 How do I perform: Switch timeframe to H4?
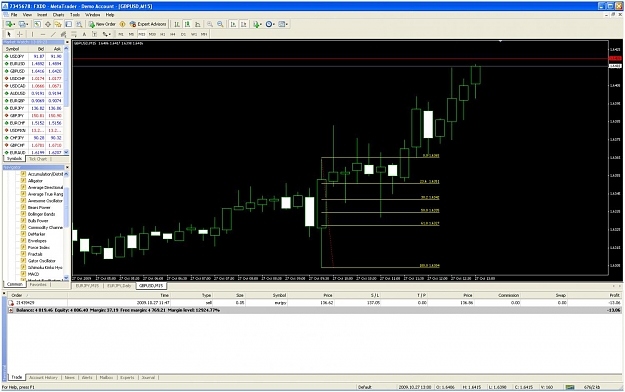(173, 34)
